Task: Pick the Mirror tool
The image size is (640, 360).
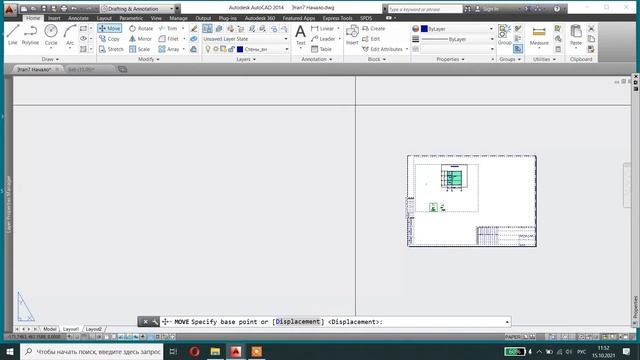Action: click(x=140, y=39)
